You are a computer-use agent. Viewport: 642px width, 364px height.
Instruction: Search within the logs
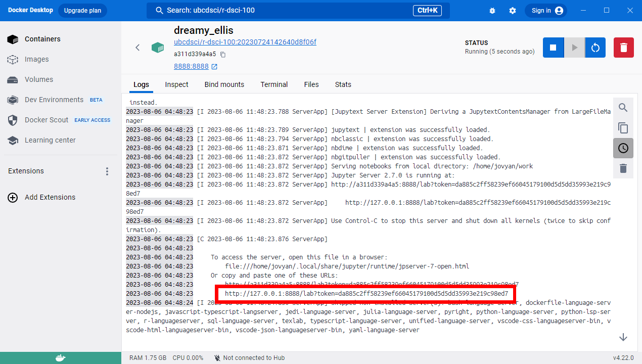click(x=623, y=108)
